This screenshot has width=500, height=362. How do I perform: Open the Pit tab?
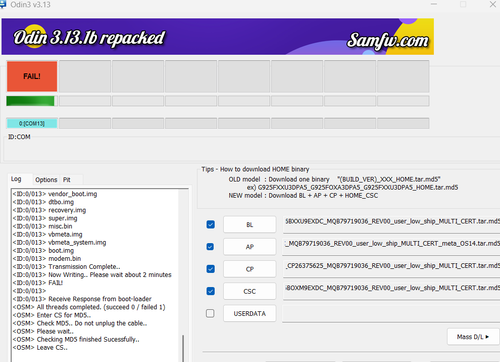(x=67, y=180)
